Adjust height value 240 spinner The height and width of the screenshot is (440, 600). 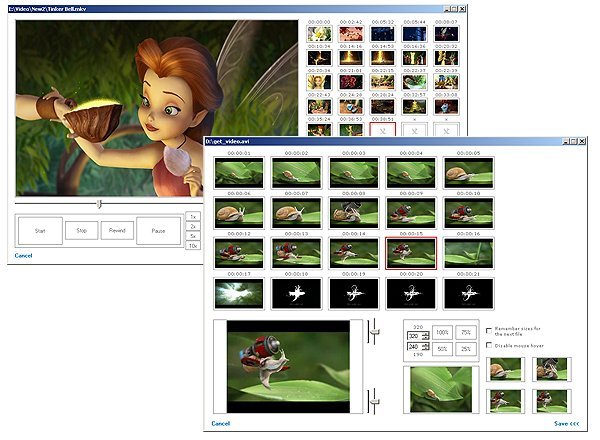tap(425, 347)
